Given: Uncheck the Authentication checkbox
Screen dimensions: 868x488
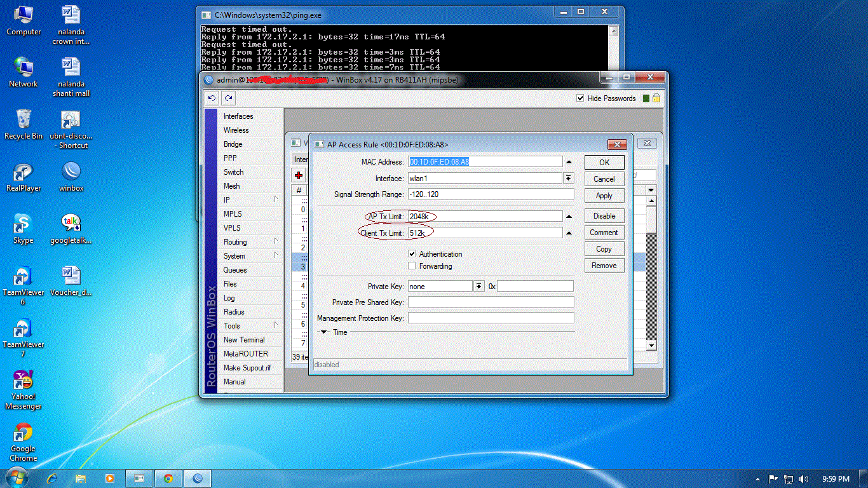Looking at the screenshot, I should click(412, 254).
